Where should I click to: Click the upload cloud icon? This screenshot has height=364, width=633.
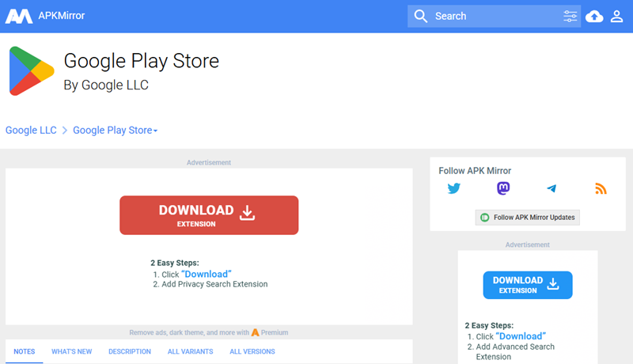(594, 16)
